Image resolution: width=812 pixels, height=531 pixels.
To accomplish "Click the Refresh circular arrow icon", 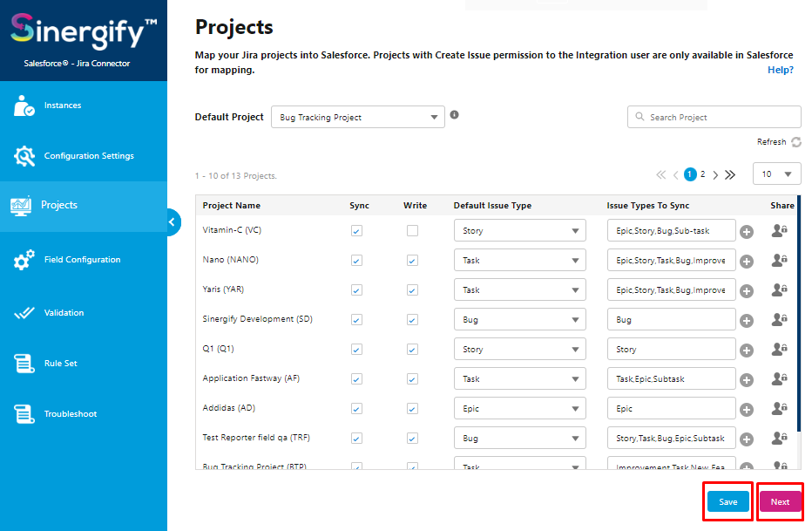I will (796, 142).
